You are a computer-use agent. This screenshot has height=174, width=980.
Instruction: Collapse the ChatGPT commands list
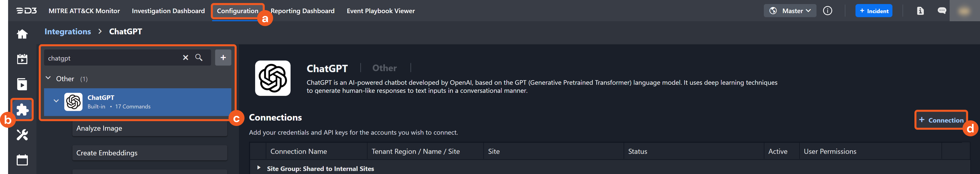coord(56,101)
